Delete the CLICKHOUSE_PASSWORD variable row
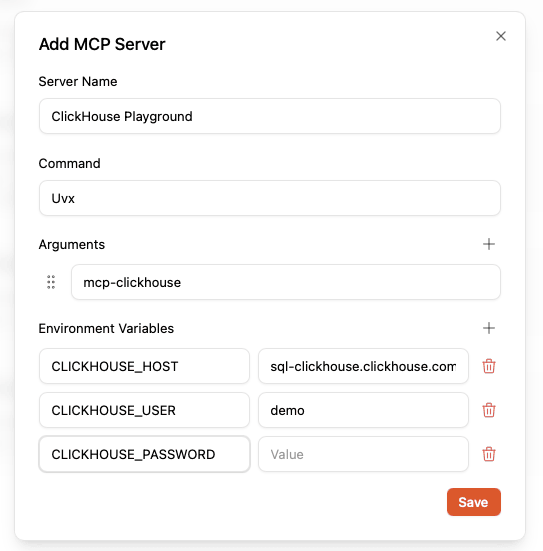This screenshot has height=551, width=543. point(489,454)
